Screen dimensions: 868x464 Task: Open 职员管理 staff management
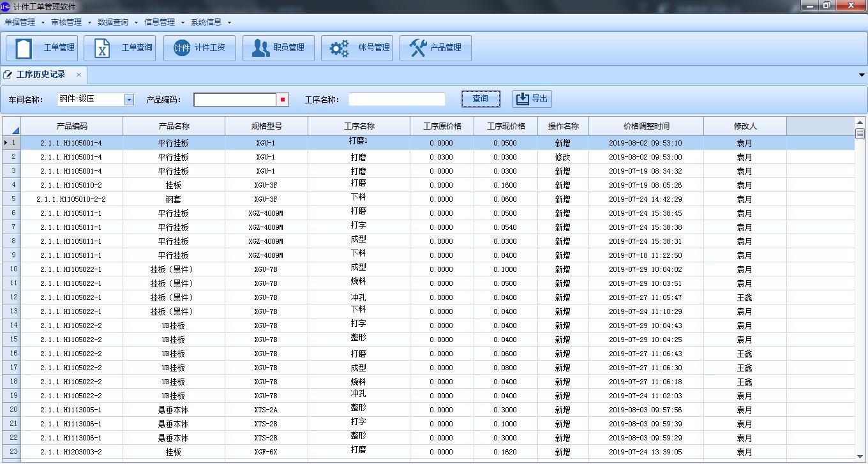(x=278, y=48)
